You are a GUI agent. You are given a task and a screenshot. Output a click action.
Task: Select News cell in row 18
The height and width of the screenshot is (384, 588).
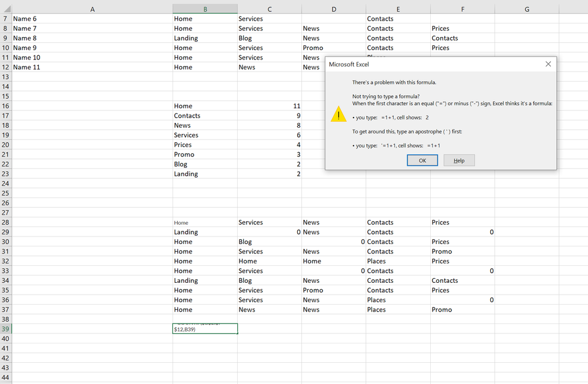coord(205,125)
